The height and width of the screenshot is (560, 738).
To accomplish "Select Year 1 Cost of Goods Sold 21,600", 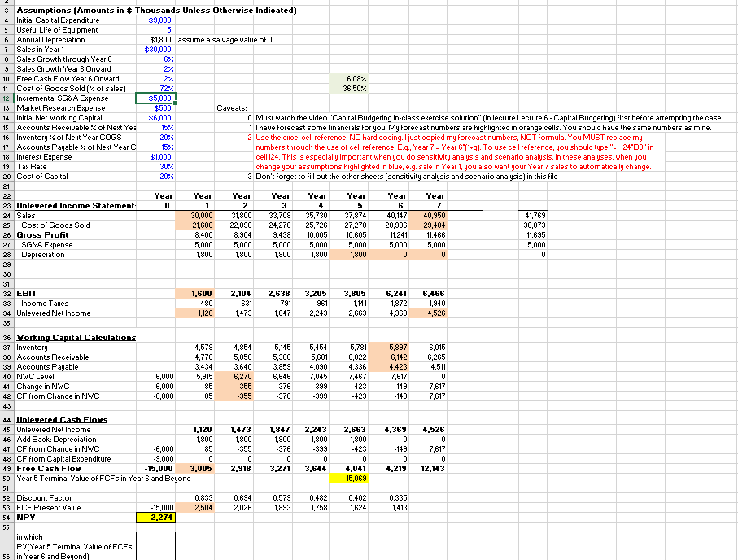I will [x=194, y=225].
